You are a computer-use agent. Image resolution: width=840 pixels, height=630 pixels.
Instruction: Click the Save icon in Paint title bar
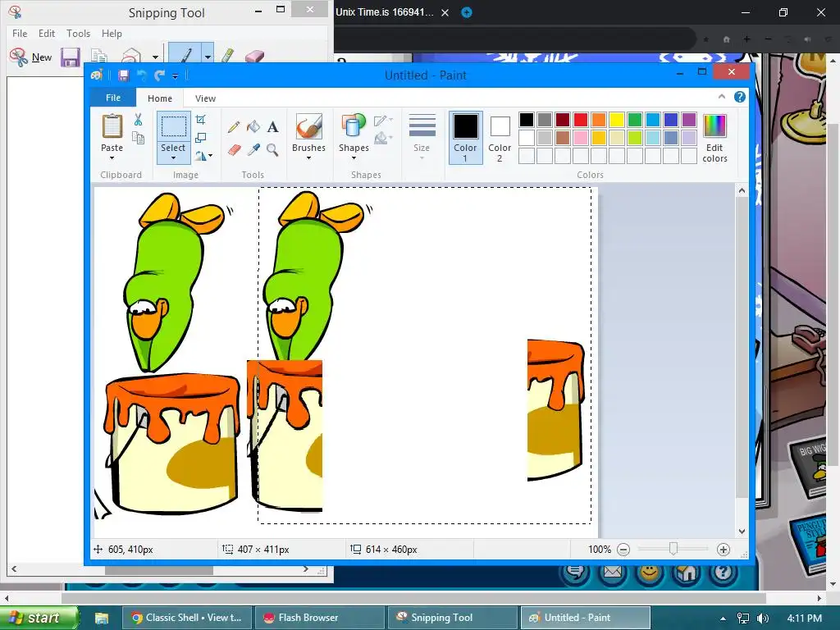(x=124, y=75)
